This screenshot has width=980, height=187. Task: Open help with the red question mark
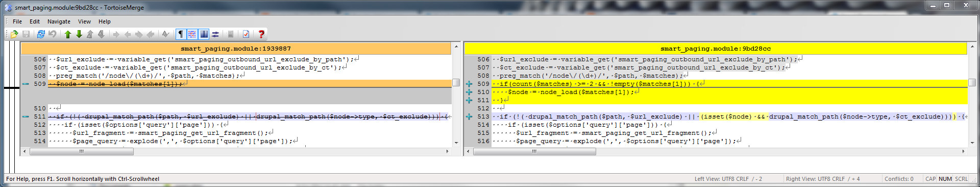coord(261,34)
